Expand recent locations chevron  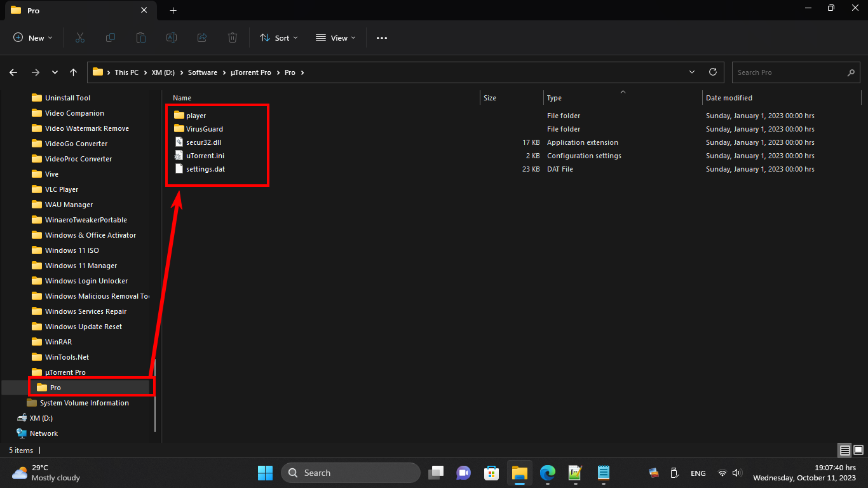click(x=55, y=72)
